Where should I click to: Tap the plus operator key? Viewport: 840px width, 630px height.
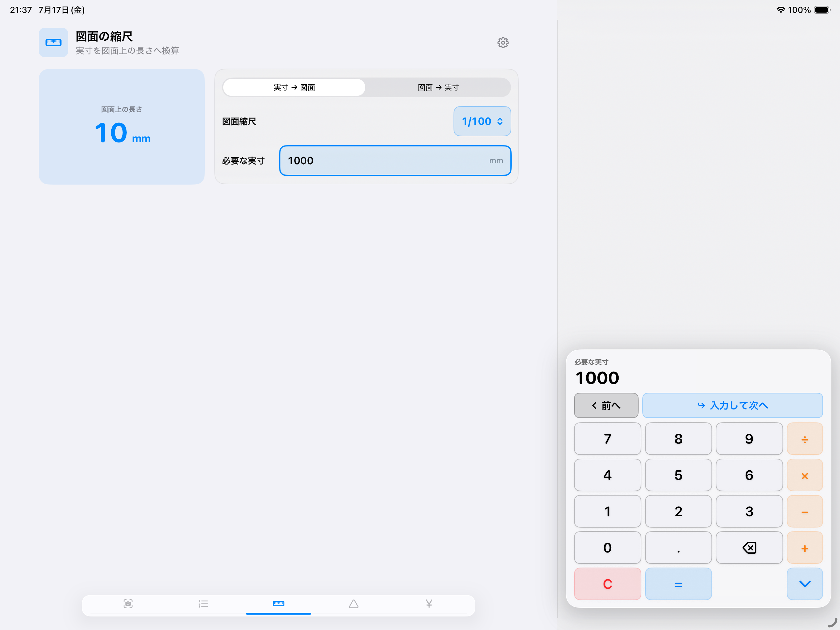(805, 548)
